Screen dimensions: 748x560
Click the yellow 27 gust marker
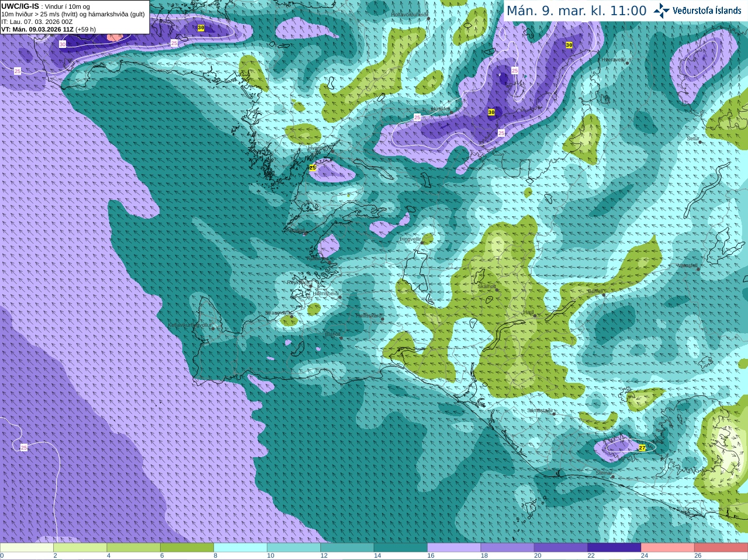pos(642,448)
